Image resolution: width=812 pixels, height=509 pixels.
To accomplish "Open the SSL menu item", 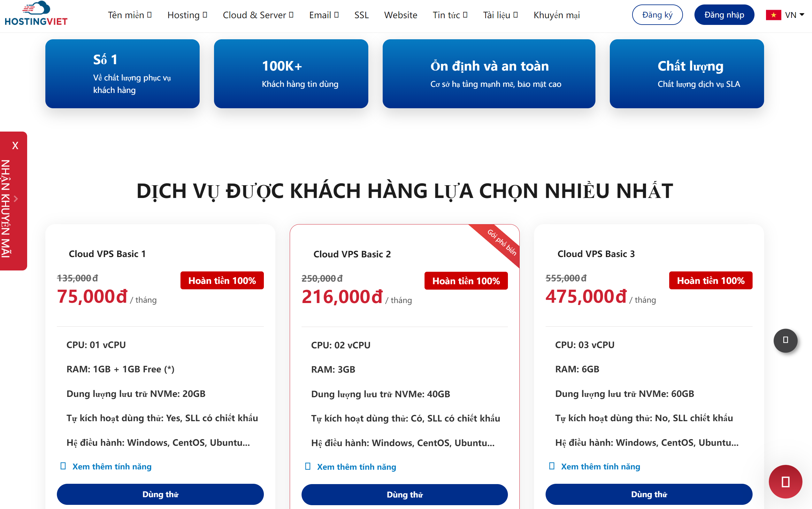I will pos(361,15).
